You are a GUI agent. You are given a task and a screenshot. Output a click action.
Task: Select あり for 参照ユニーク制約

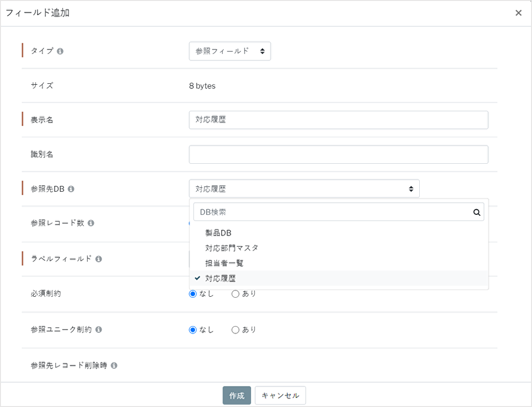pos(236,329)
